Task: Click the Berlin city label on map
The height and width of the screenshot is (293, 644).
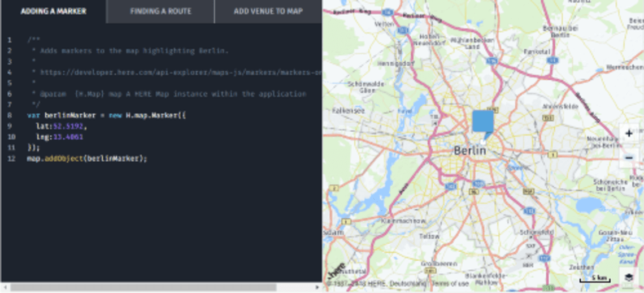Action: [x=469, y=150]
